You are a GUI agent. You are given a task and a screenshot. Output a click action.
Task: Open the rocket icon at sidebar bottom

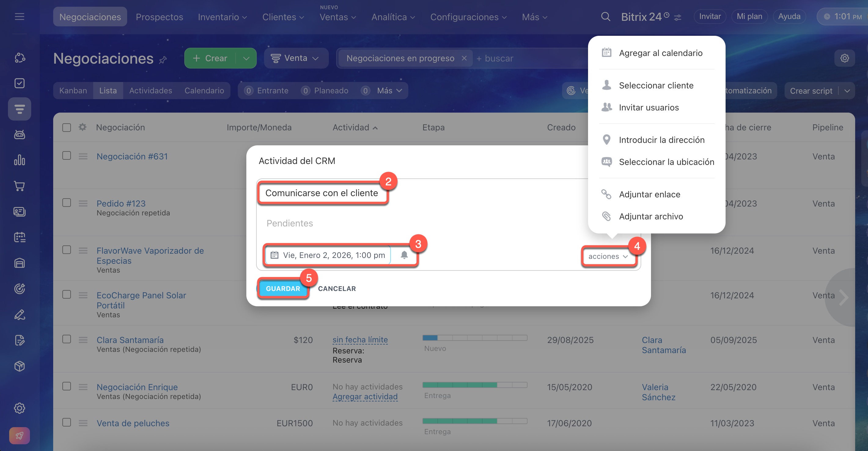20,435
